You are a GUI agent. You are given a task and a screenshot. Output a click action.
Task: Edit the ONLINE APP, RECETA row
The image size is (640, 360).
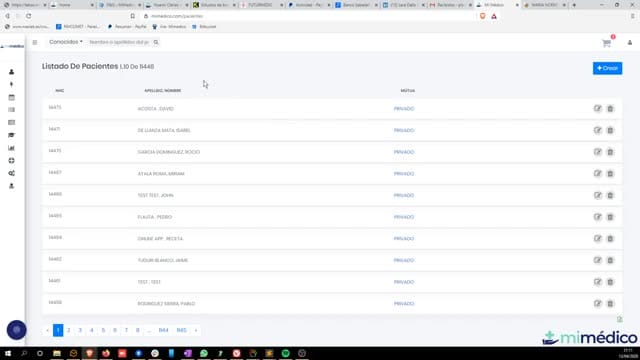coord(598,238)
